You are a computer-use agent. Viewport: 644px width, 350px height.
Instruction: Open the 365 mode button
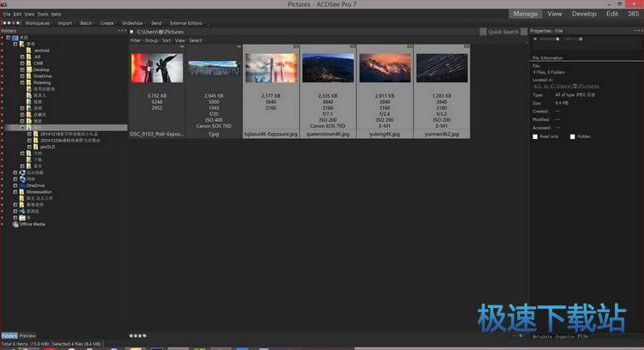pyautogui.click(x=632, y=14)
